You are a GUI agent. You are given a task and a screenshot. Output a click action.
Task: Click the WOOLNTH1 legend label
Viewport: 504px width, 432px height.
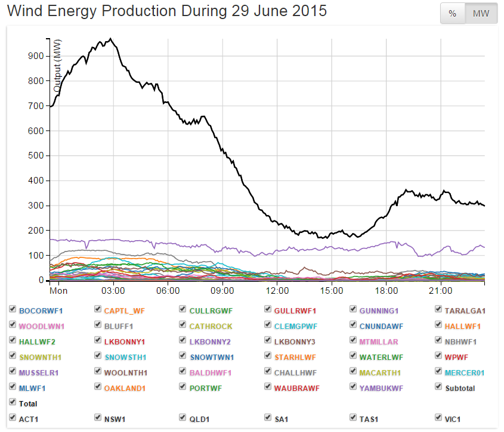(125, 372)
